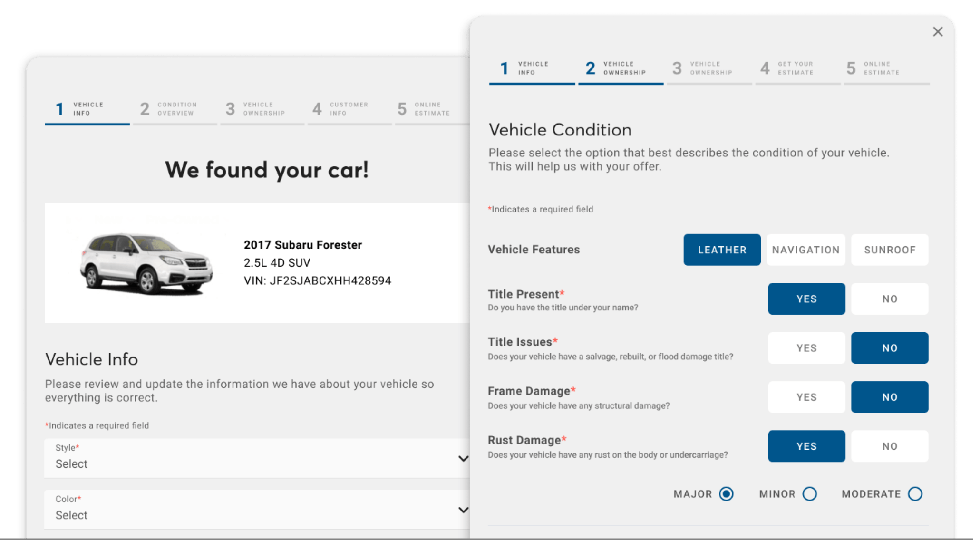
Task: Toggle the Leather feature button
Action: [722, 250]
